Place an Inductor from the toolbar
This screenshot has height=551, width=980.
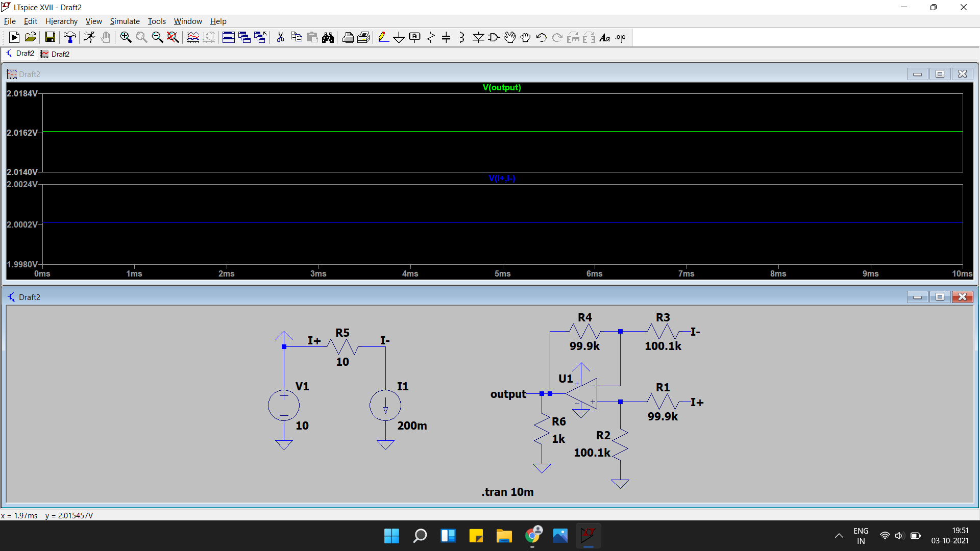462,37
